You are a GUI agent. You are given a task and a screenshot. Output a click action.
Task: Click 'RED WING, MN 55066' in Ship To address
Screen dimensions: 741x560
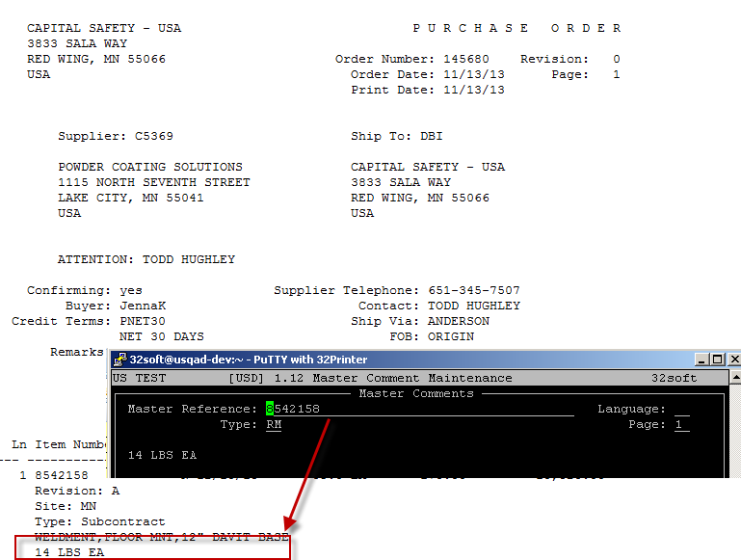[x=420, y=198]
